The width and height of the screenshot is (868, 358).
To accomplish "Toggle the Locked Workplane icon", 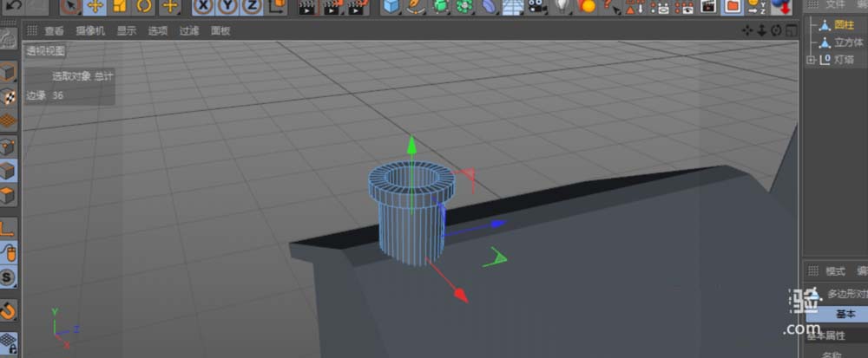I will (x=9, y=342).
